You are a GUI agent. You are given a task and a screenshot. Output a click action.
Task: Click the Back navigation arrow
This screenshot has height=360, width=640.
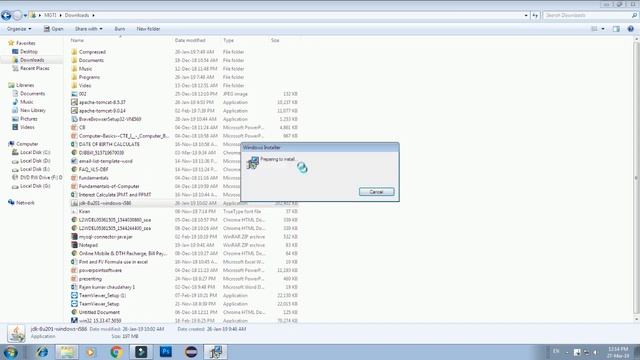[6, 16]
